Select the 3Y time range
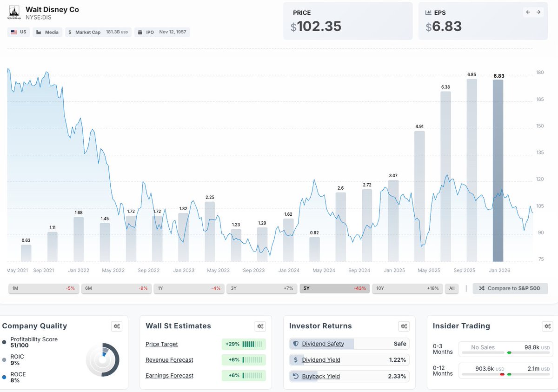Image resolution: width=558 pixels, height=392 pixels. coord(262,288)
